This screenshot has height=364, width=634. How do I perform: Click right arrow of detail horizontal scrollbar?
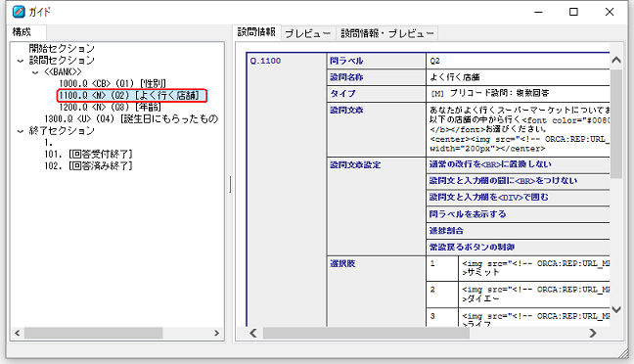[x=593, y=333]
